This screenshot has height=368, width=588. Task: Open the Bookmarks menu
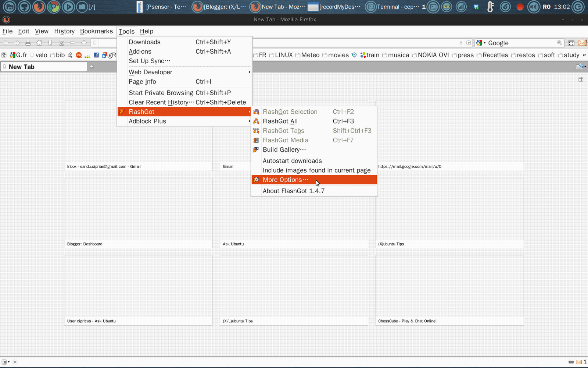(x=96, y=31)
